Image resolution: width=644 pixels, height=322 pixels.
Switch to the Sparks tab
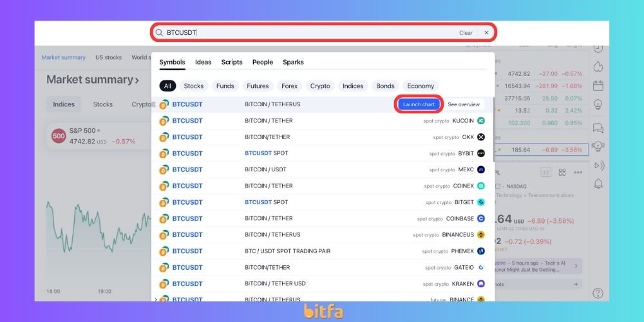(x=293, y=62)
